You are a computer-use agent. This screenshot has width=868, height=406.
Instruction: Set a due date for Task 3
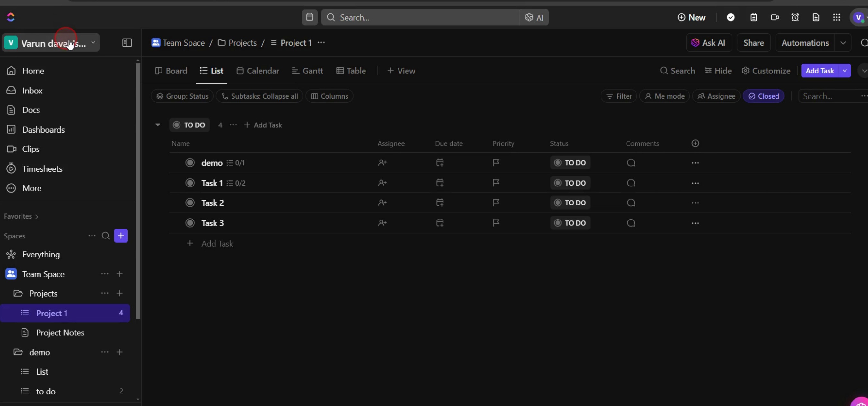440,223
